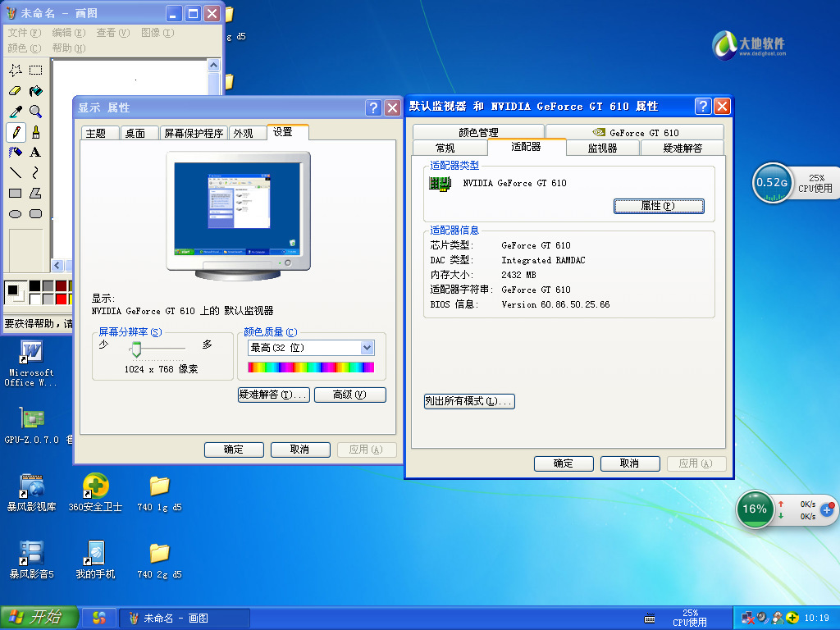Screen dimensions: 840x630
Task: Click the 360安全卫士 desktop icon
Action: tap(95, 493)
